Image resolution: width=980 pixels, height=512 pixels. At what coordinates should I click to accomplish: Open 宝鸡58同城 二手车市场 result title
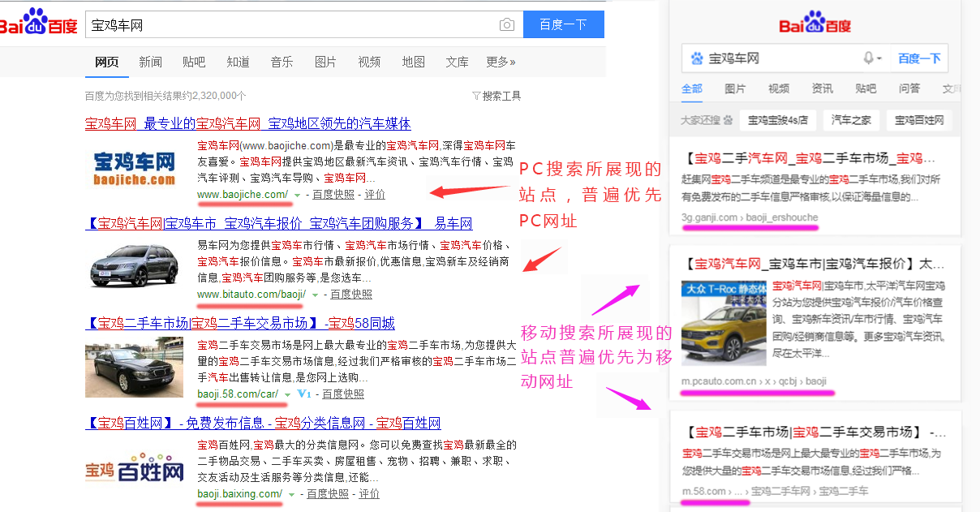(x=240, y=324)
